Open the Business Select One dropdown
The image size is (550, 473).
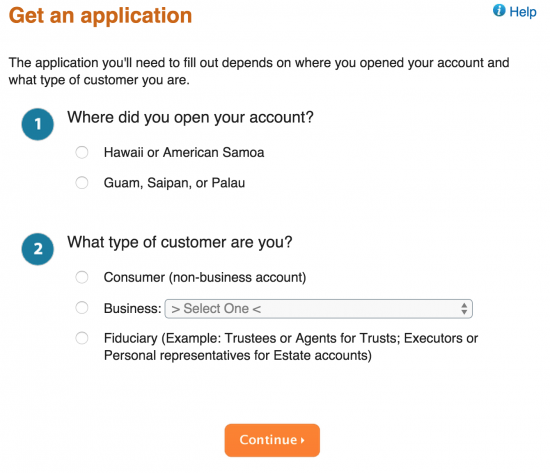point(318,309)
